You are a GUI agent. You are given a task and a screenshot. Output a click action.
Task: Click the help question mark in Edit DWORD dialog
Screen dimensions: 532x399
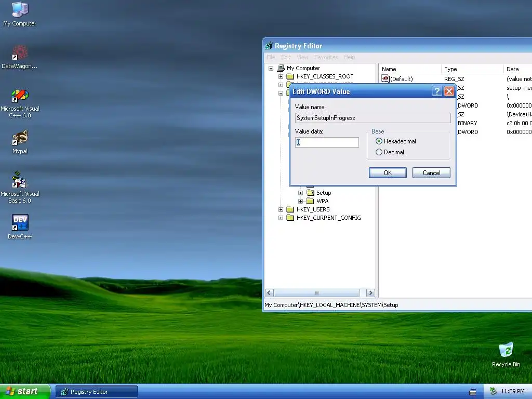click(x=437, y=91)
